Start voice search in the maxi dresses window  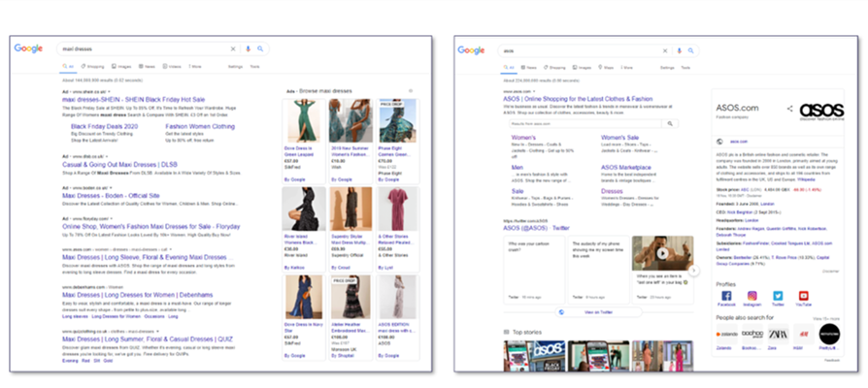(248, 49)
